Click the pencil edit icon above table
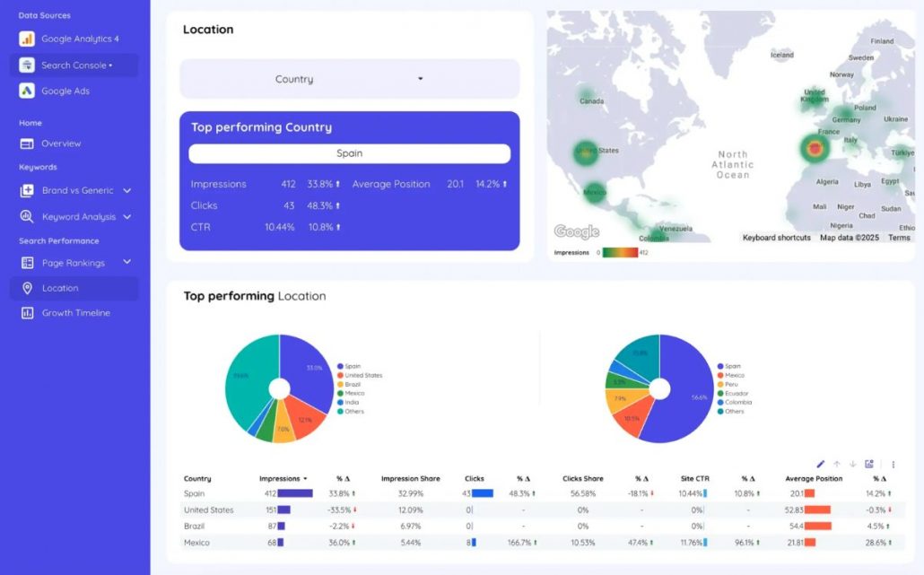The image size is (924, 575). pos(820,464)
